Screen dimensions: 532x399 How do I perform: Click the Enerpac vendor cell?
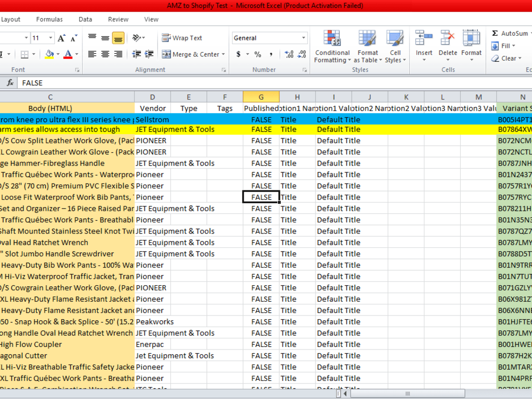tap(152, 344)
